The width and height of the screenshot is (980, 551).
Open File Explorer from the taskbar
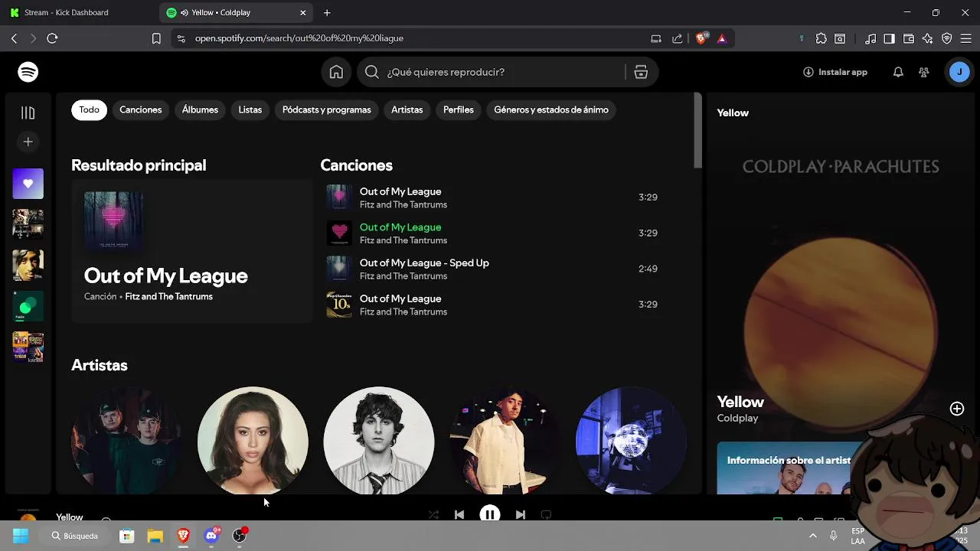(155, 536)
